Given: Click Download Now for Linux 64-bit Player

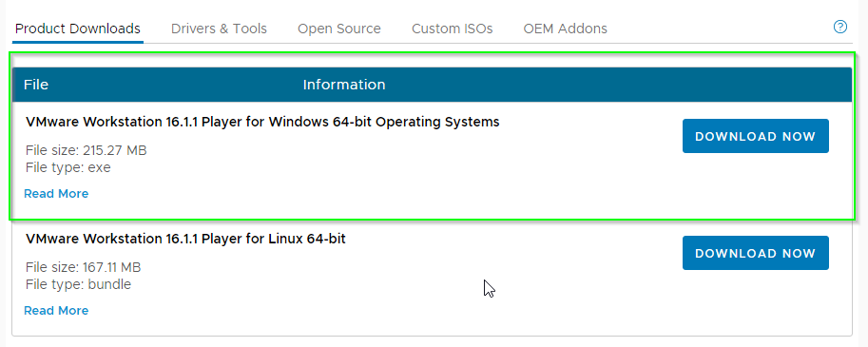Looking at the screenshot, I should [x=755, y=253].
